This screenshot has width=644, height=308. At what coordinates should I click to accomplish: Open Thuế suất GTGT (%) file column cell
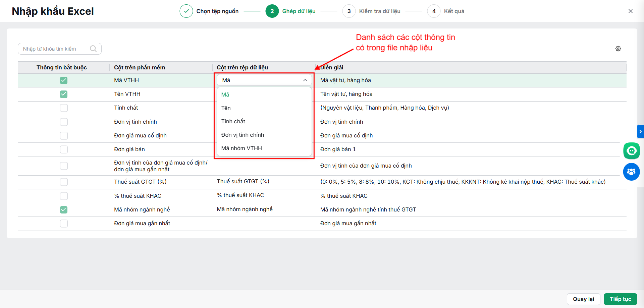tap(264, 182)
